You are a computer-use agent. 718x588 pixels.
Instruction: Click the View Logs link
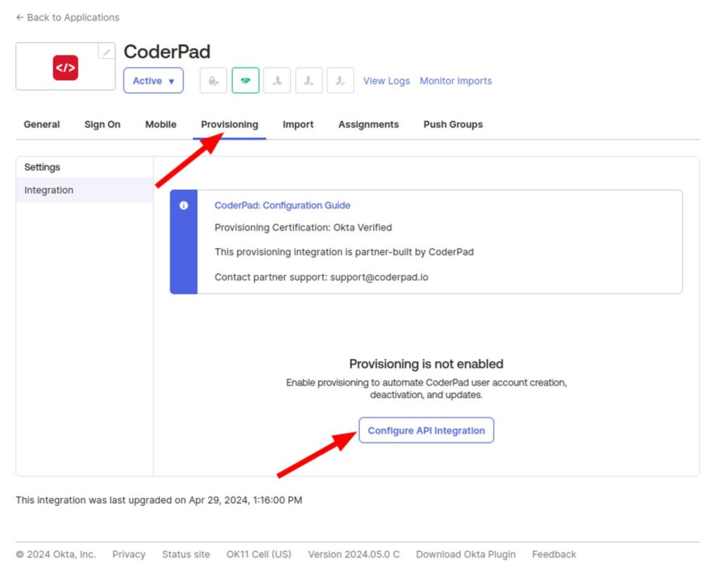pyautogui.click(x=386, y=81)
